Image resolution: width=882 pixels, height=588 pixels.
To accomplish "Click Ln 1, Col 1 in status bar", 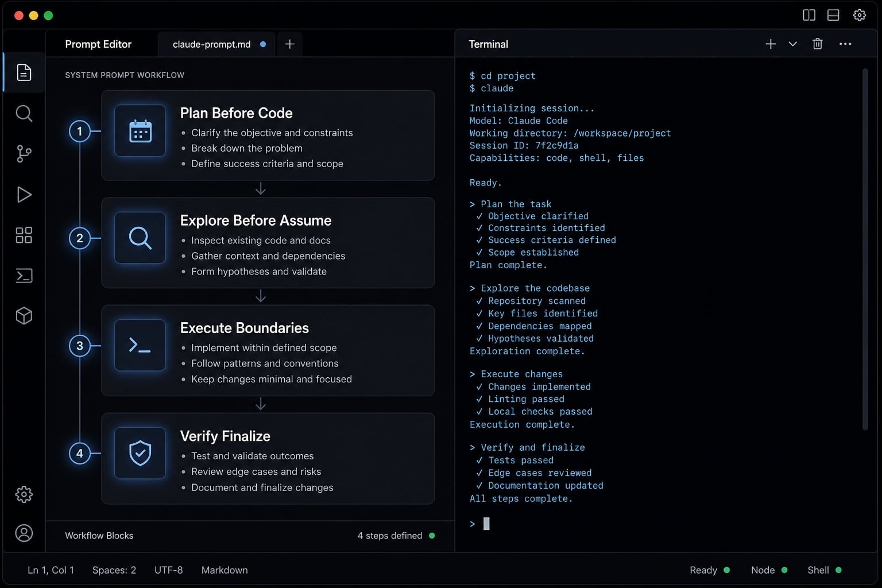I will [x=51, y=570].
